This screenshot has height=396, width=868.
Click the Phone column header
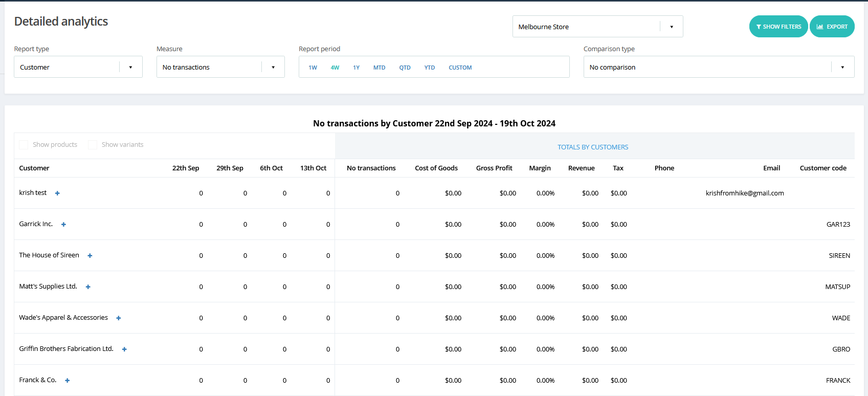[x=664, y=168]
